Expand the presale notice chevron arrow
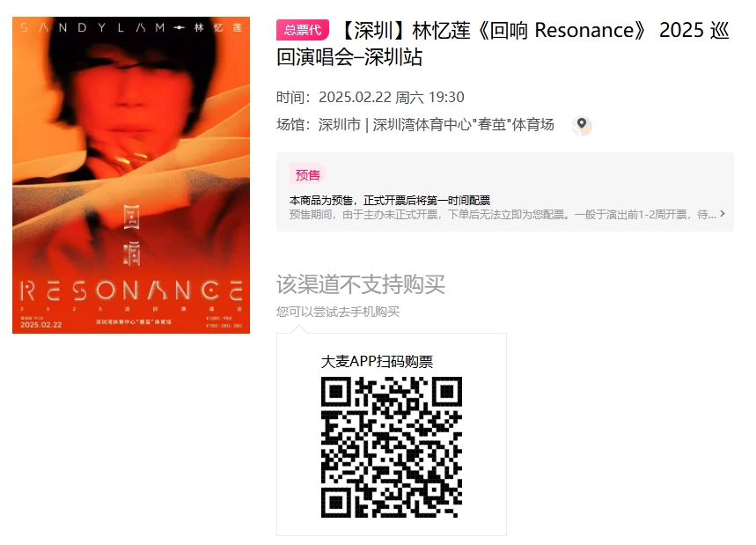756x545 pixels. [x=723, y=214]
